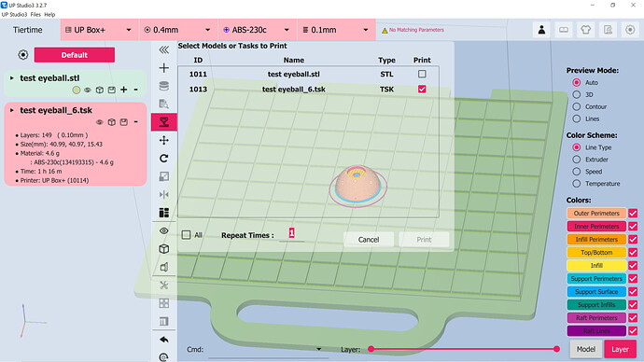
Task: Click save icon on test eyeball.stl
Action: click(112, 90)
